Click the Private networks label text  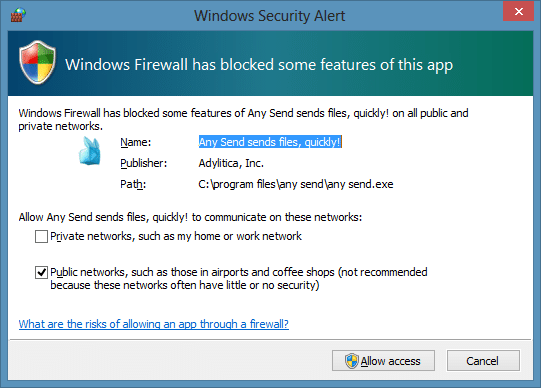(176, 236)
